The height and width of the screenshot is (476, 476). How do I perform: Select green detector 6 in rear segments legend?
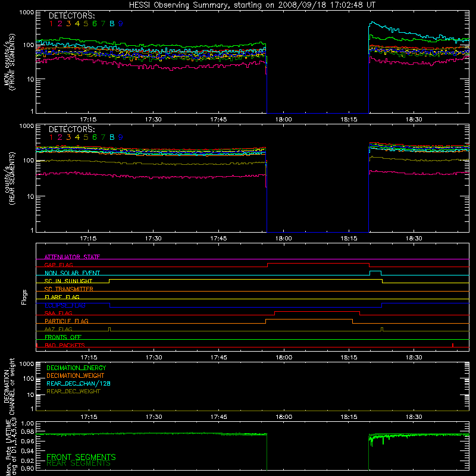click(x=95, y=137)
